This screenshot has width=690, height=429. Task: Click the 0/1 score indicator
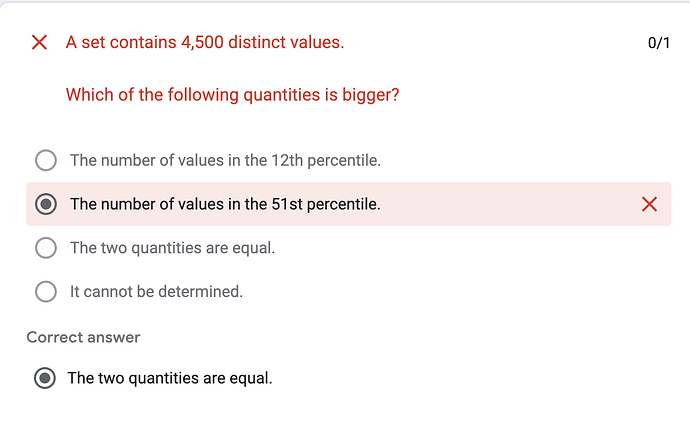(658, 43)
